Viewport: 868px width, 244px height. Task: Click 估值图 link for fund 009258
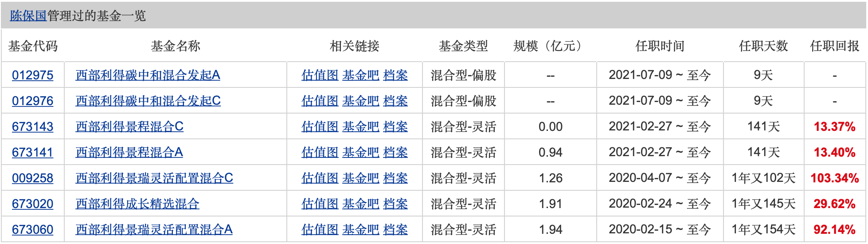pos(320,178)
